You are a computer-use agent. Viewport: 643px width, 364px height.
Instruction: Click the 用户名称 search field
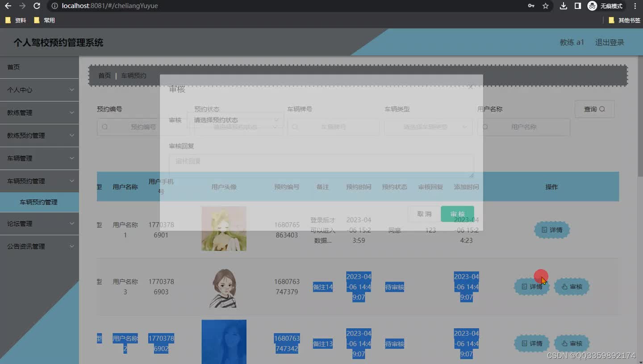[x=523, y=127]
